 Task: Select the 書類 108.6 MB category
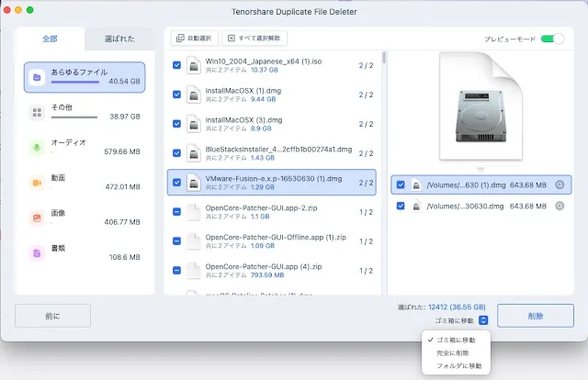[85, 253]
